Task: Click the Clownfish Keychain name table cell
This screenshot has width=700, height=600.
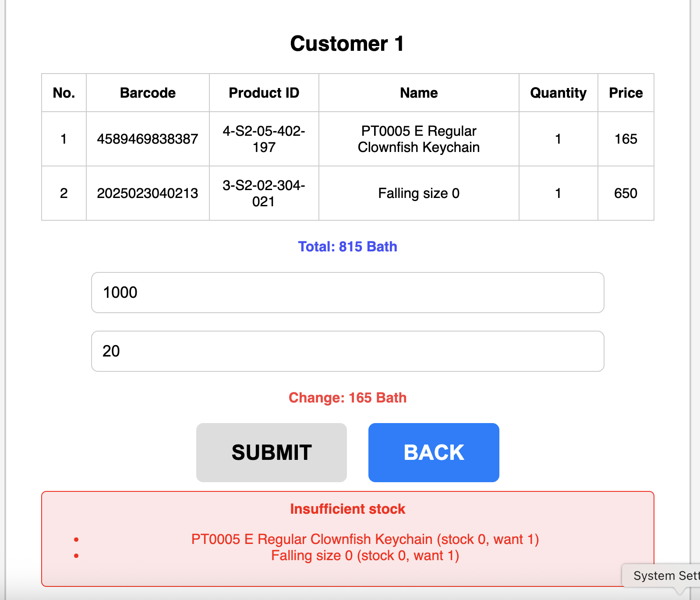Action: [x=418, y=139]
